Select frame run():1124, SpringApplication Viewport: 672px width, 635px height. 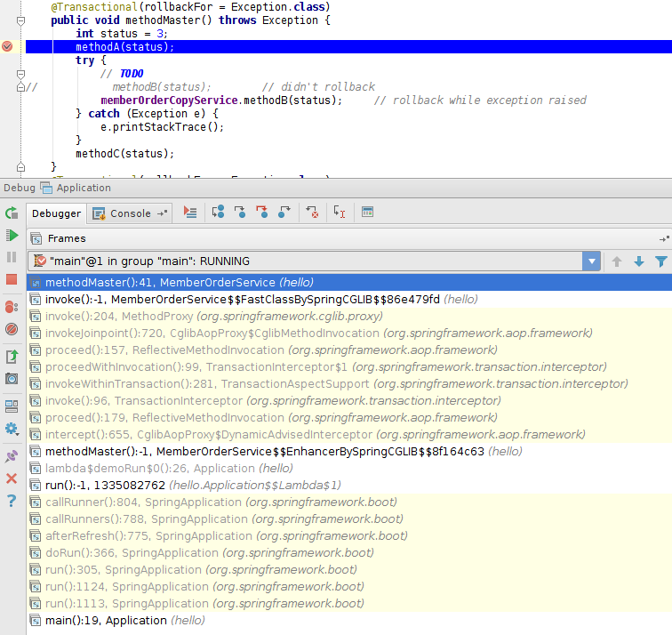349,587
